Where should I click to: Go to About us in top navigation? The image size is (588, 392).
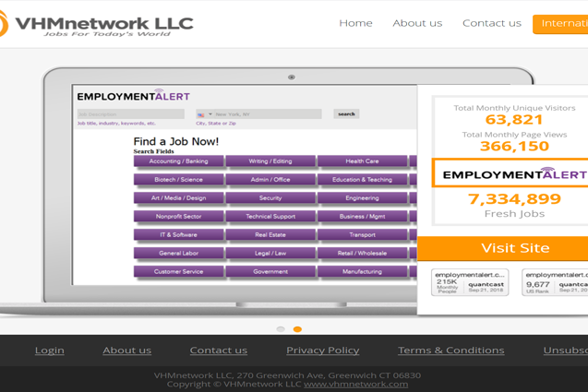[417, 23]
